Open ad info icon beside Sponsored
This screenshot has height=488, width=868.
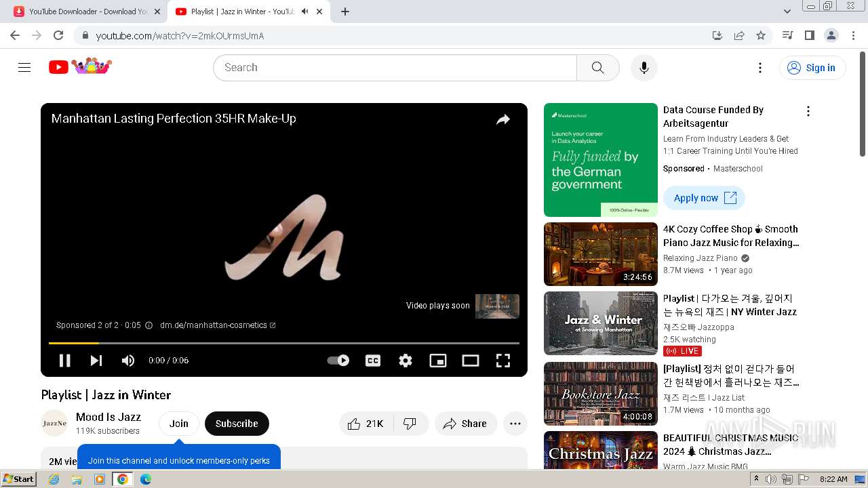149,325
